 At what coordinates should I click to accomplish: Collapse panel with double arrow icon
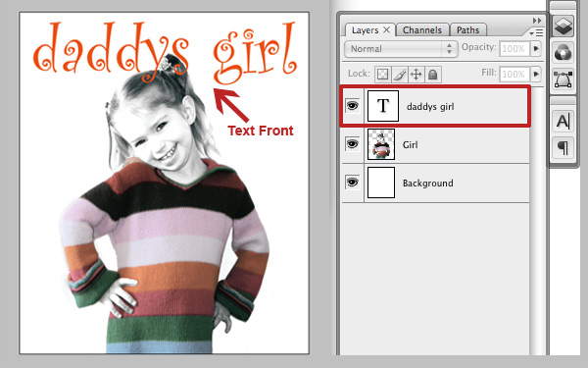pos(537,21)
